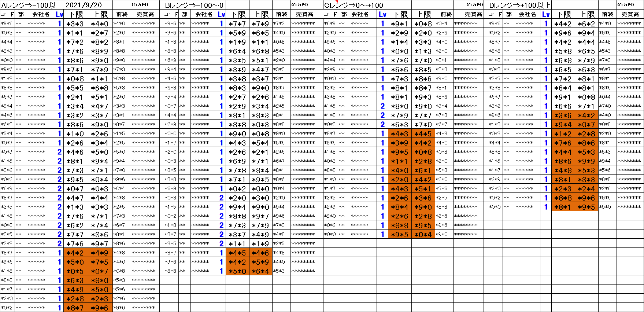Viewport: 644px width, 312px height.
Task: Select the A range 上限 cell *8*9
Action: click(x=100, y=51)
